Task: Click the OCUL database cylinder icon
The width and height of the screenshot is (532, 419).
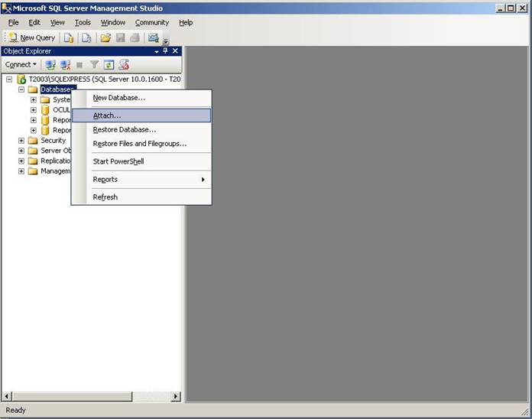Action: click(45, 110)
